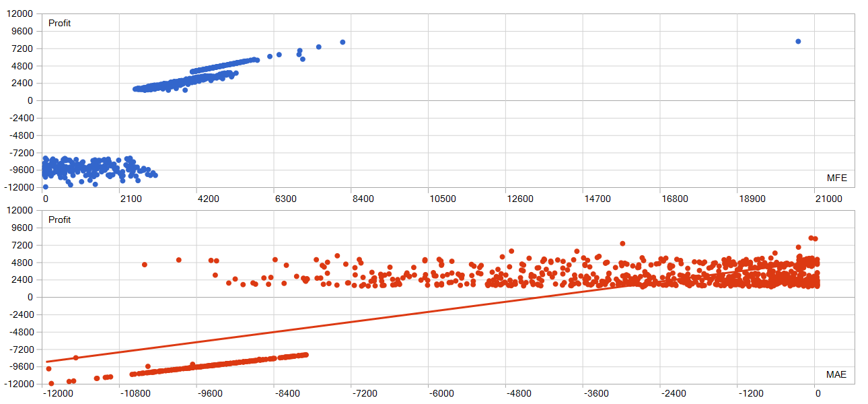868x404 pixels.
Task: Click the highest red point in the MAE chart
Action: tap(811, 238)
